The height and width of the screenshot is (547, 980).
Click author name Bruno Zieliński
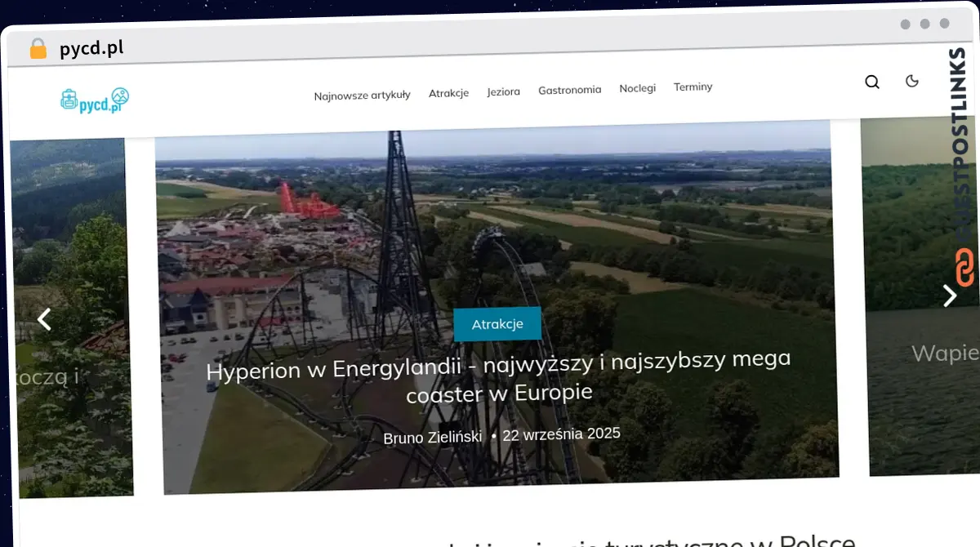pos(434,438)
